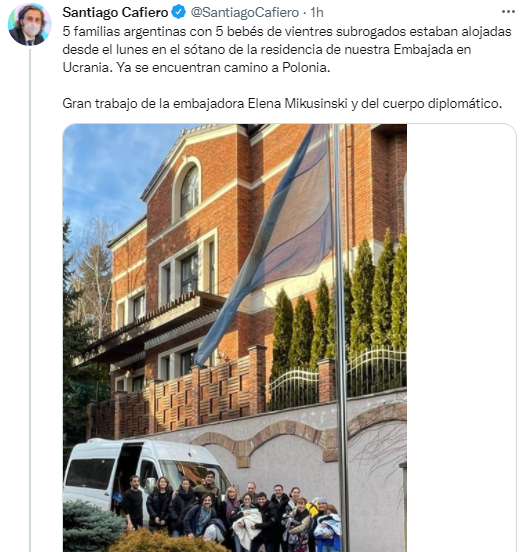Click the line mentioning embajadora Elena Mikusinski
This screenshot has height=552, width=527.
282,104
